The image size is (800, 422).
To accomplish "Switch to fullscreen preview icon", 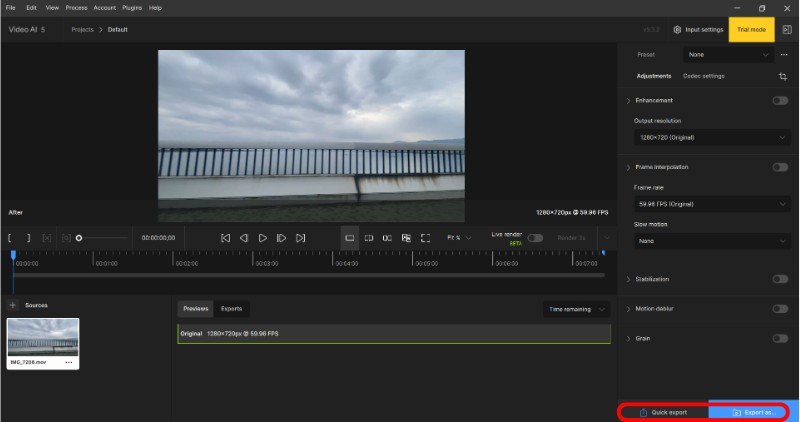I will click(x=425, y=238).
